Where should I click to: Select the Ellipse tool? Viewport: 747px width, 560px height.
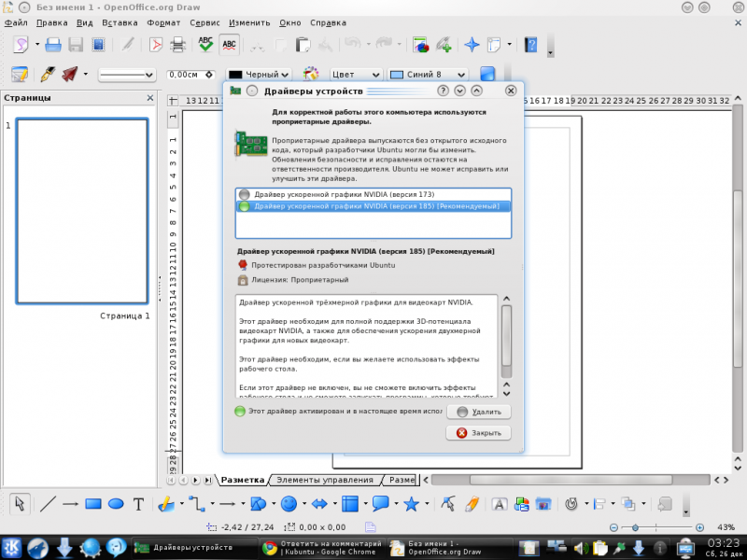pyautogui.click(x=116, y=504)
